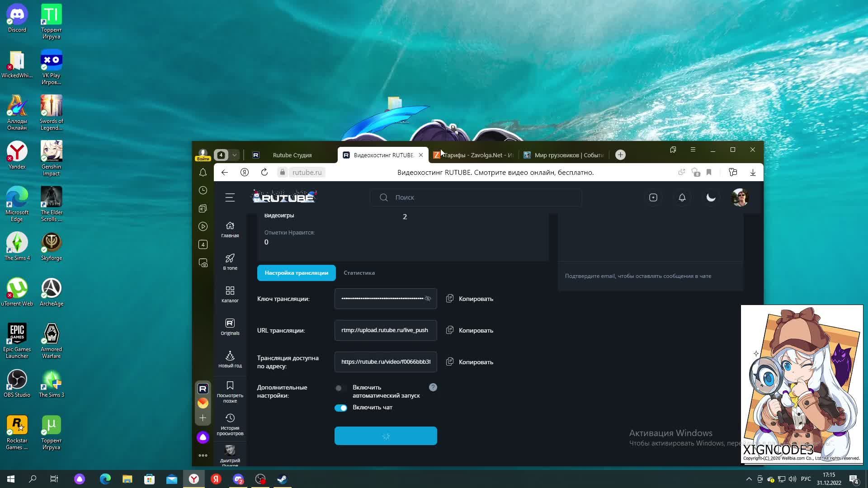
Task: Reload the page in browser toolbar
Action: click(264, 172)
